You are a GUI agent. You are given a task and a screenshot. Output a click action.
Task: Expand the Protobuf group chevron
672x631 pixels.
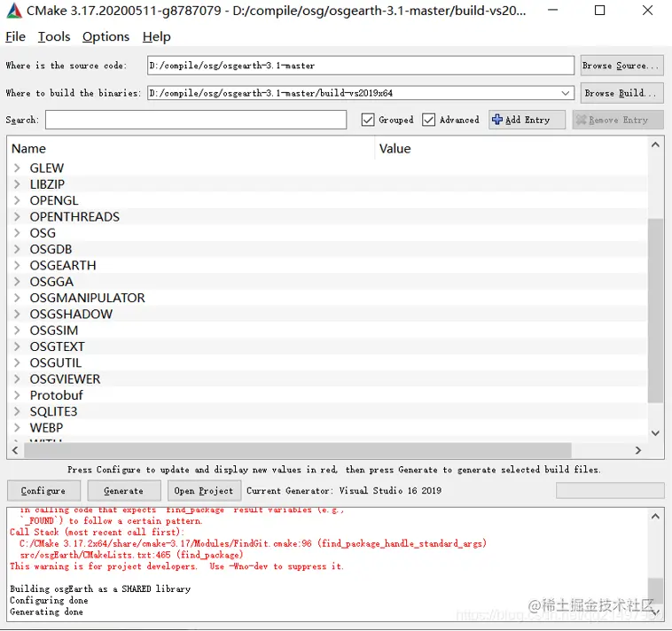[17, 395]
